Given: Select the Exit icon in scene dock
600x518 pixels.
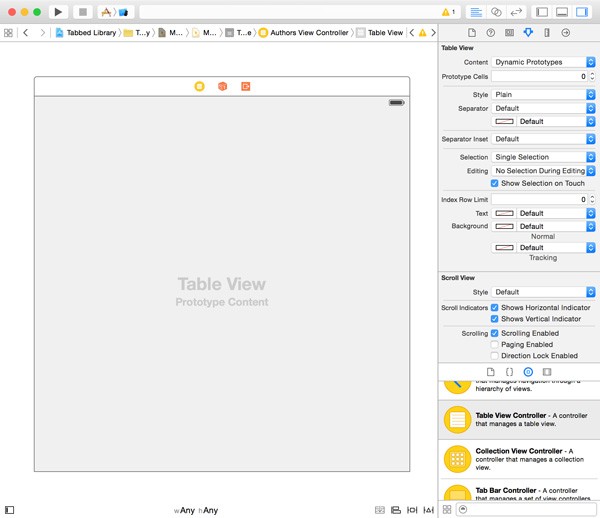Looking at the screenshot, I should (246, 86).
